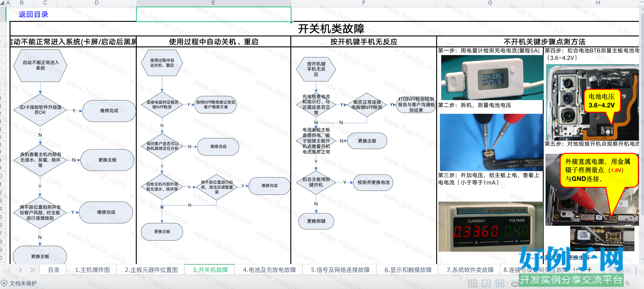Open the 1.主机爆炸图 sheet tab
This screenshot has height=289, width=644.
pos(92,270)
